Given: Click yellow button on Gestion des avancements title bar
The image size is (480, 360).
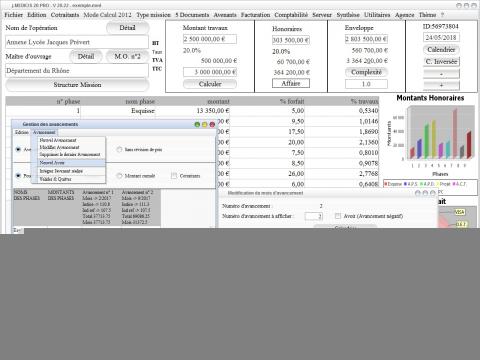Looking at the screenshot, I should click(x=205, y=124).
